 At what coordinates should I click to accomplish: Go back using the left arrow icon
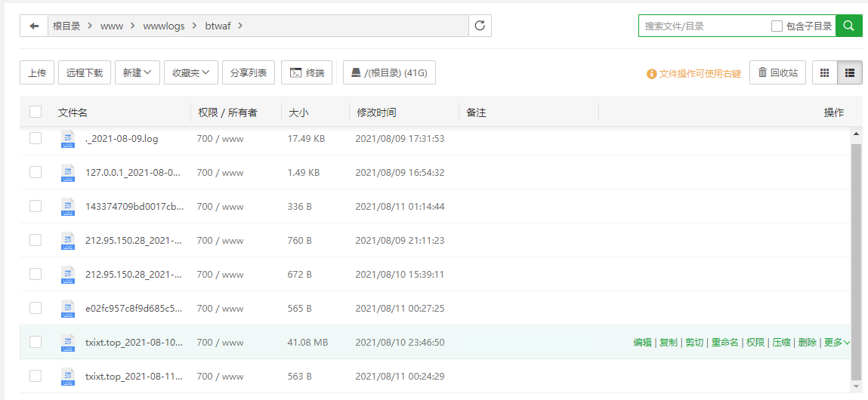(x=34, y=26)
